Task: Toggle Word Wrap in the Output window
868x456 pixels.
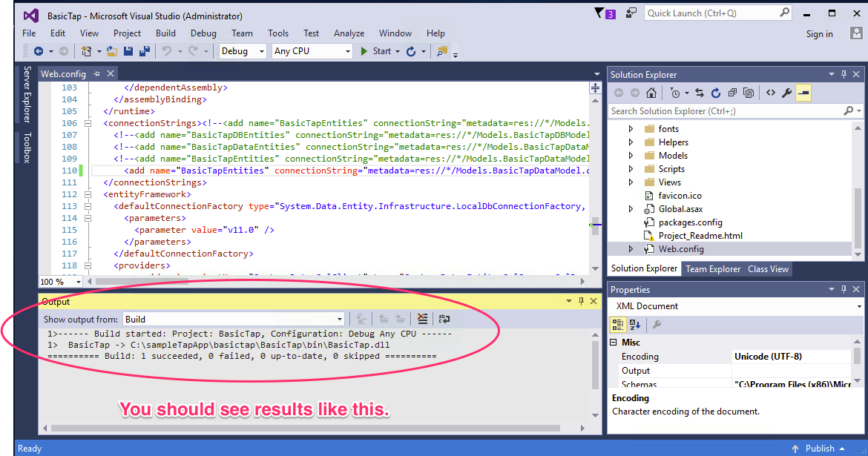Action: (x=444, y=319)
